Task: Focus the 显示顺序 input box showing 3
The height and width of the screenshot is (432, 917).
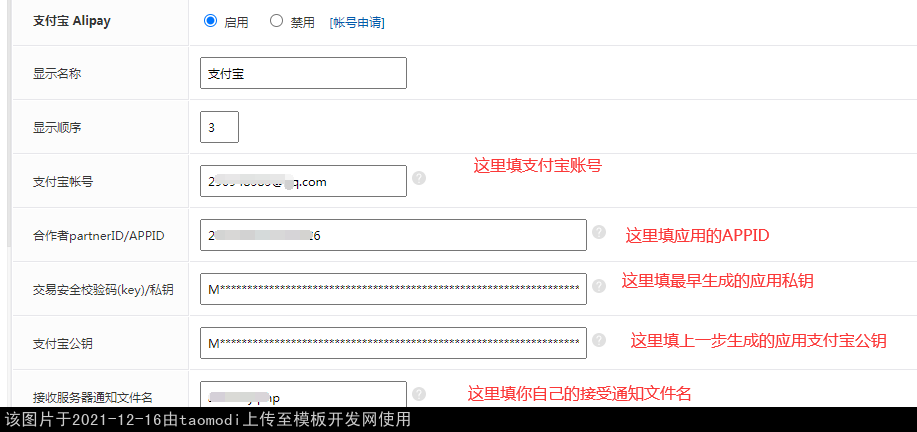Action: (219, 127)
